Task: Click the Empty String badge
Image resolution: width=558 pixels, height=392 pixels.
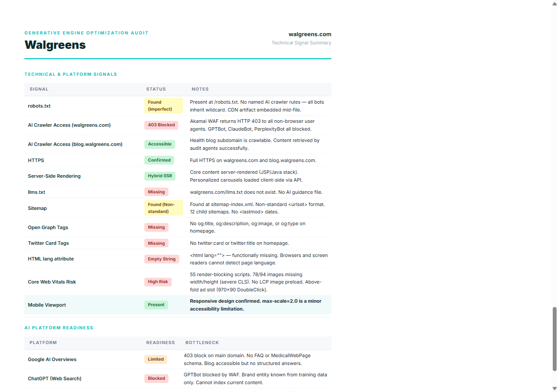Action: (x=162, y=259)
